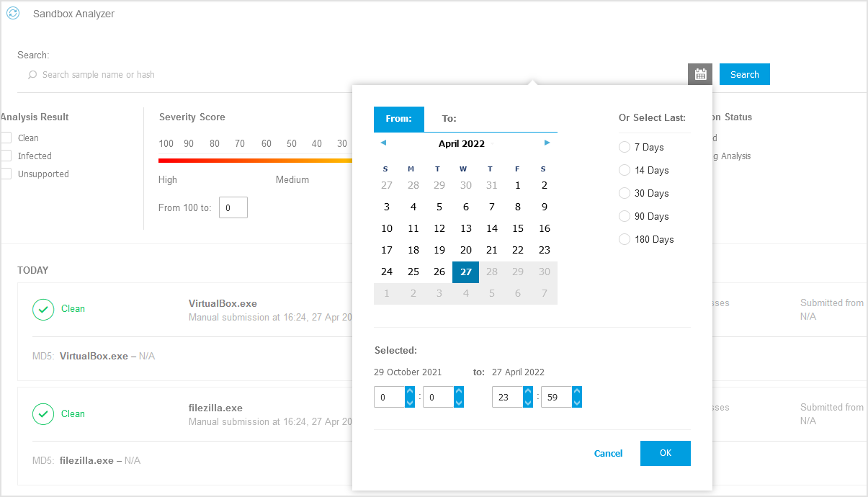This screenshot has height=497, width=868.
Task: Open the calendar date picker icon
Action: coord(699,73)
